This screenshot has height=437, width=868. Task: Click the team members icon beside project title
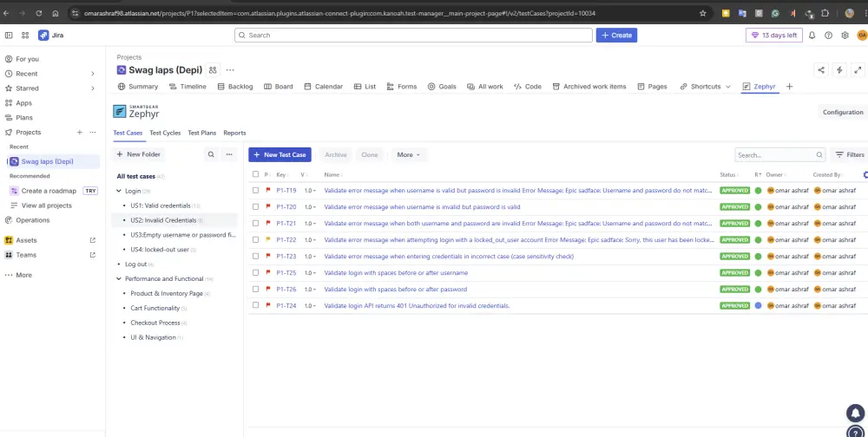click(x=213, y=70)
